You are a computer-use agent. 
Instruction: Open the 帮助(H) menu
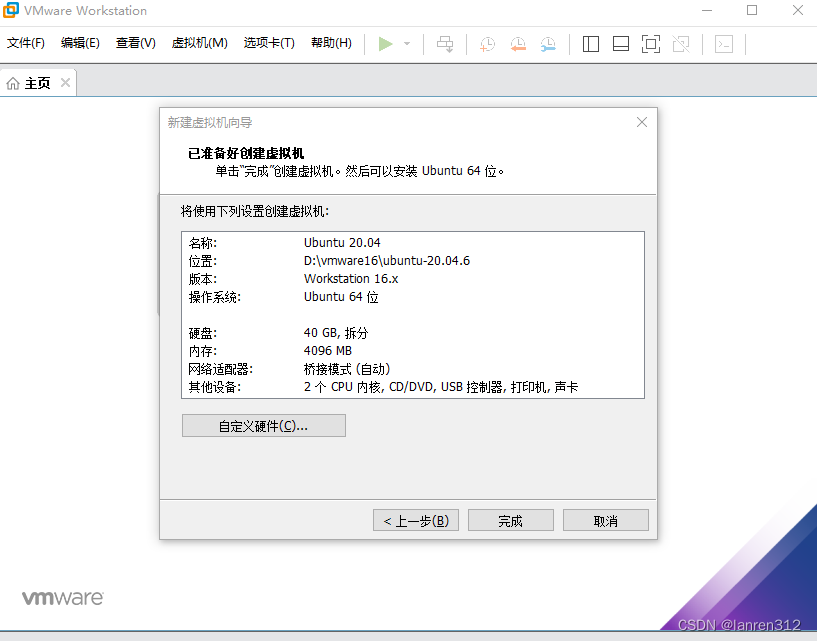pos(331,43)
